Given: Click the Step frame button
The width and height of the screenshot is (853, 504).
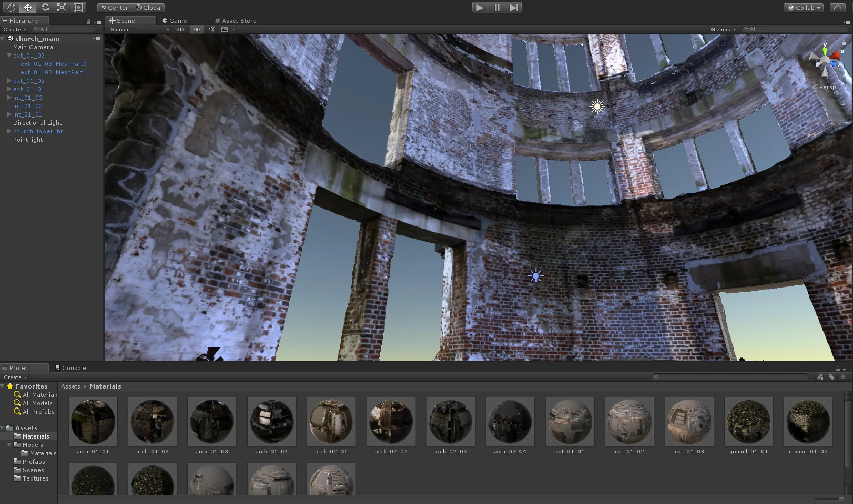Looking at the screenshot, I should [x=513, y=7].
